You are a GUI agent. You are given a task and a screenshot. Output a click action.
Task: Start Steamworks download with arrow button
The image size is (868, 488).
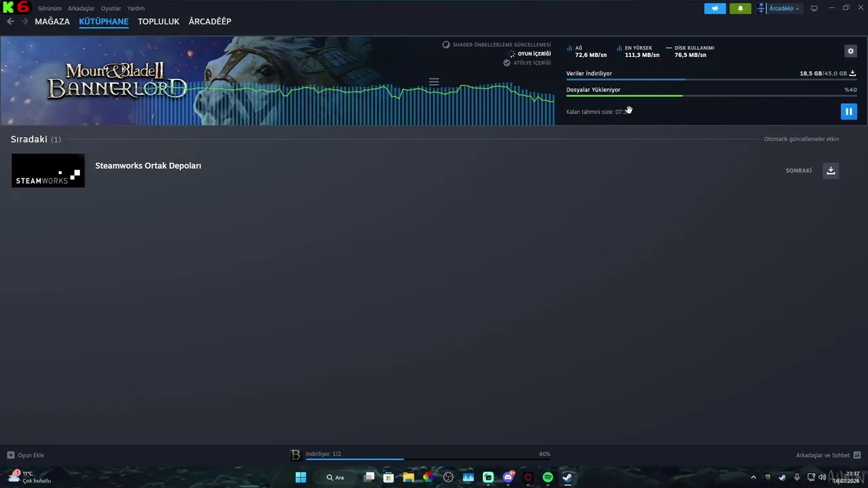(x=831, y=171)
